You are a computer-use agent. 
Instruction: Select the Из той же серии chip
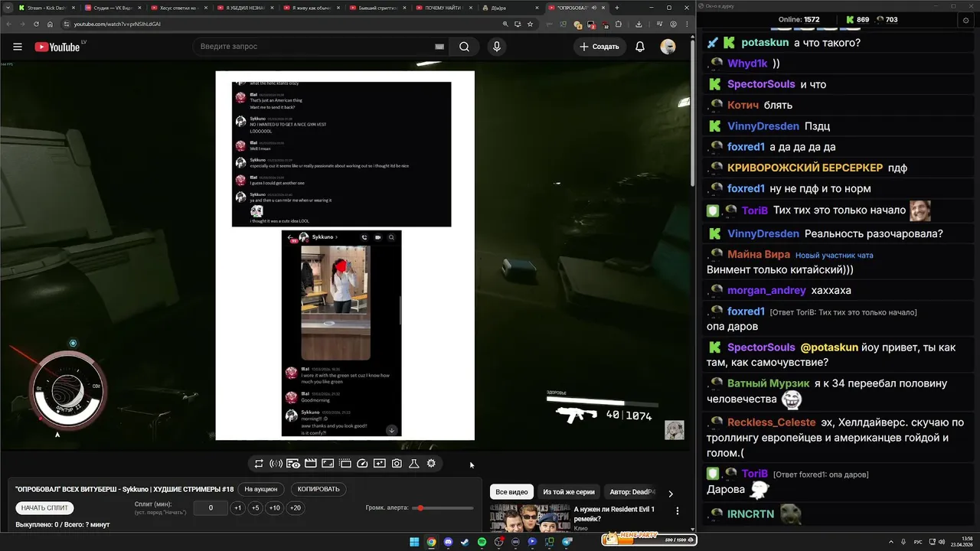click(x=569, y=492)
